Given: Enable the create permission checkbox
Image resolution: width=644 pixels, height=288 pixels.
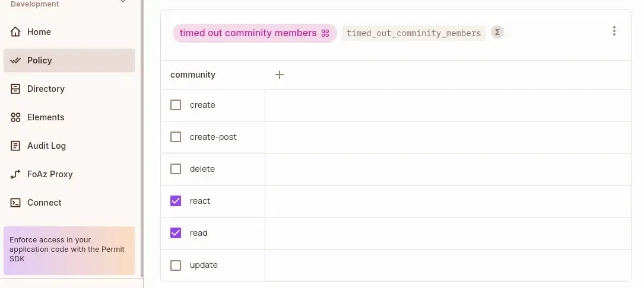Looking at the screenshot, I should tap(176, 105).
